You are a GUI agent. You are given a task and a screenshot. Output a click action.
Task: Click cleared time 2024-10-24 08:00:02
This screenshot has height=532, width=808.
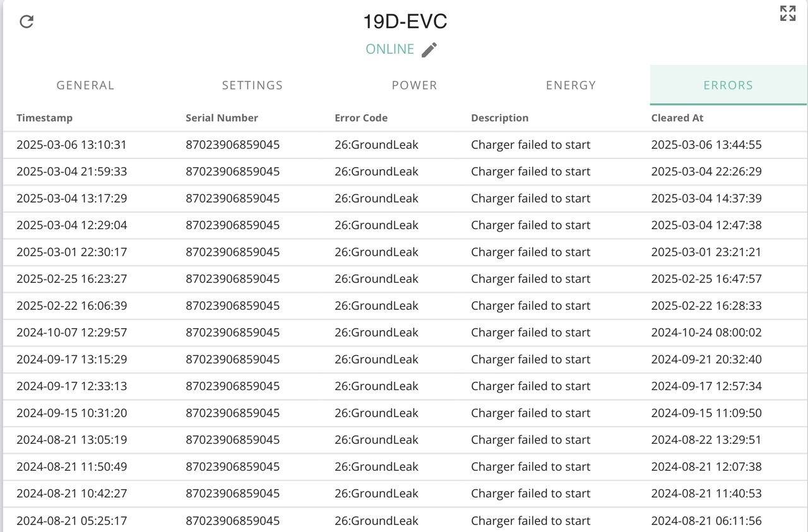[706, 333]
